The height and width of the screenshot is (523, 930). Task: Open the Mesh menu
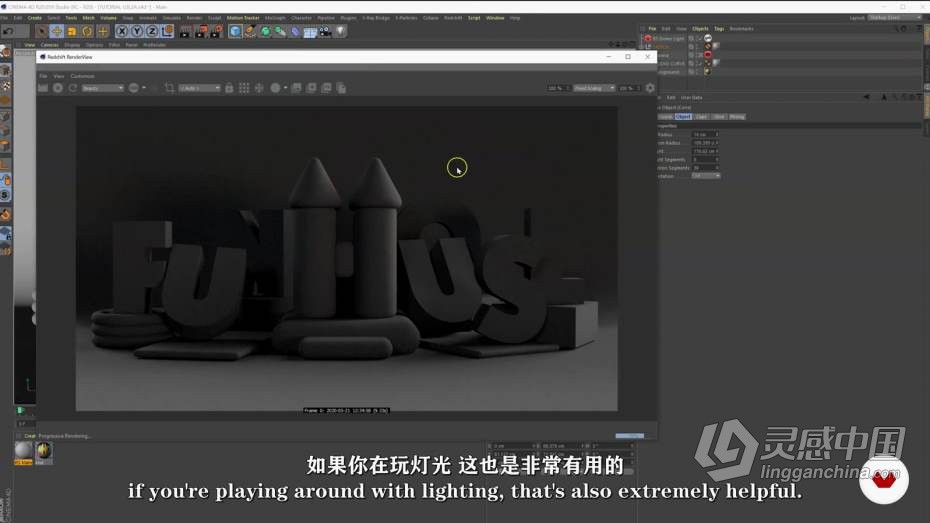click(x=88, y=18)
